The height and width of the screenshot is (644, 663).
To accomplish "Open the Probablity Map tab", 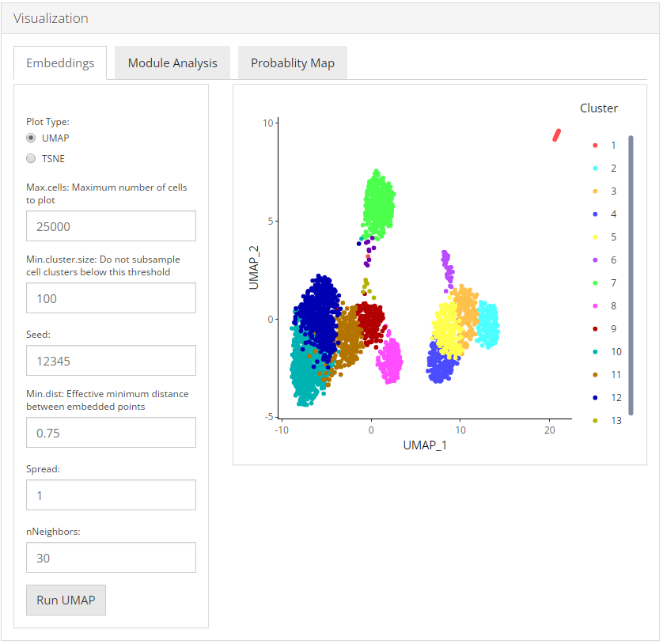I will [x=292, y=63].
